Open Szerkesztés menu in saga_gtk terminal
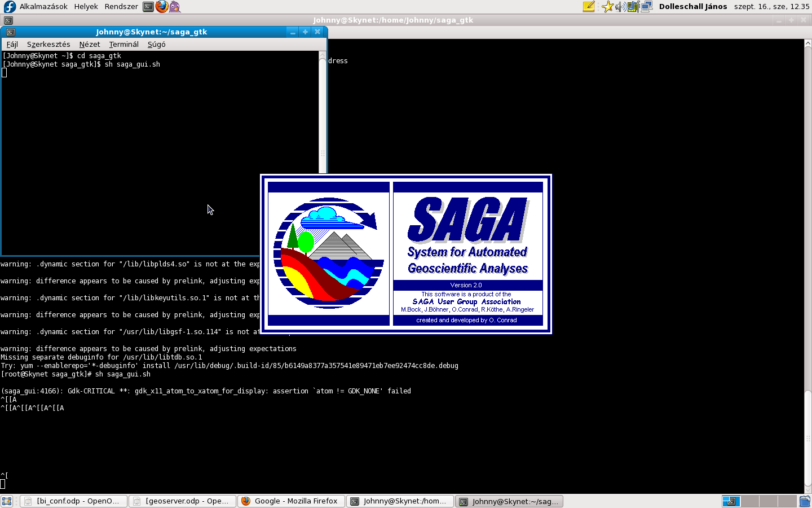The height and width of the screenshot is (508, 812). pos(48,44)
